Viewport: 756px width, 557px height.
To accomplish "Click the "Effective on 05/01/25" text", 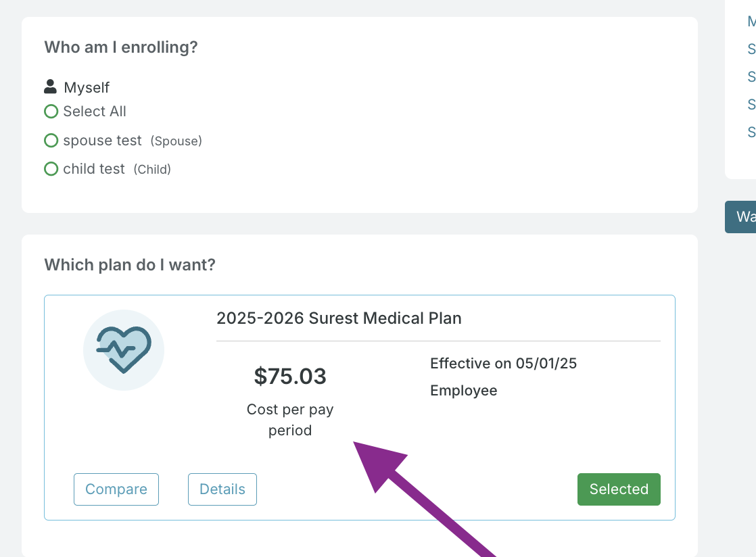I will [x=503, y=364].
